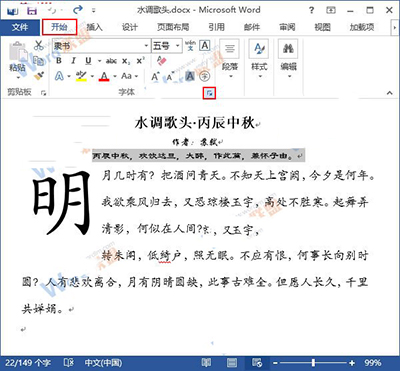Viewport: 400px width, 371px height.
Task: Click the Word application icon
Action: coord(13,11)
